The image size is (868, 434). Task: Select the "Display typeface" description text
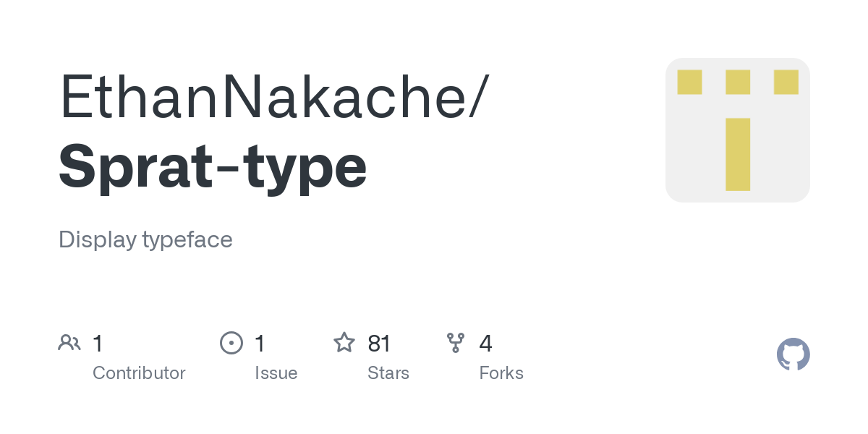145,239
